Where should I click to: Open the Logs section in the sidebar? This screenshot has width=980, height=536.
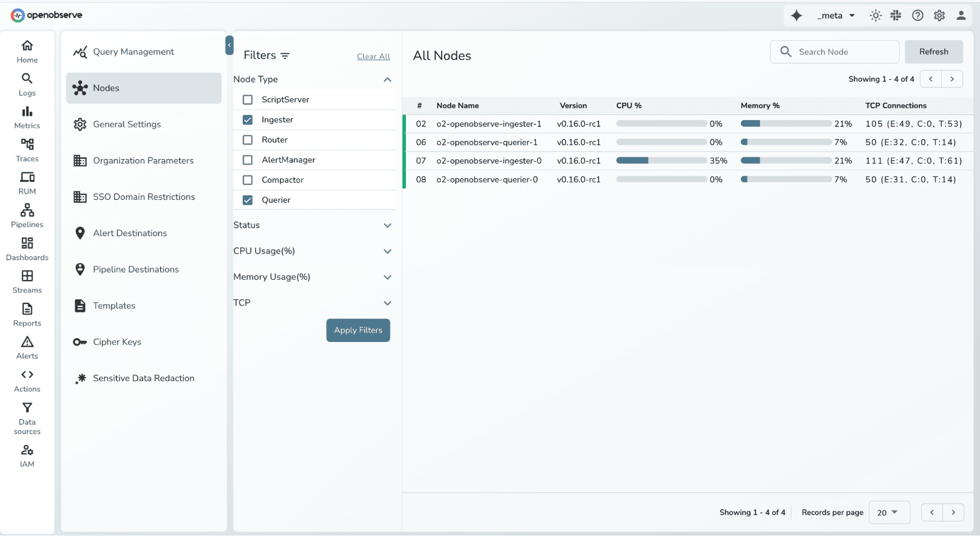point(27,83)
